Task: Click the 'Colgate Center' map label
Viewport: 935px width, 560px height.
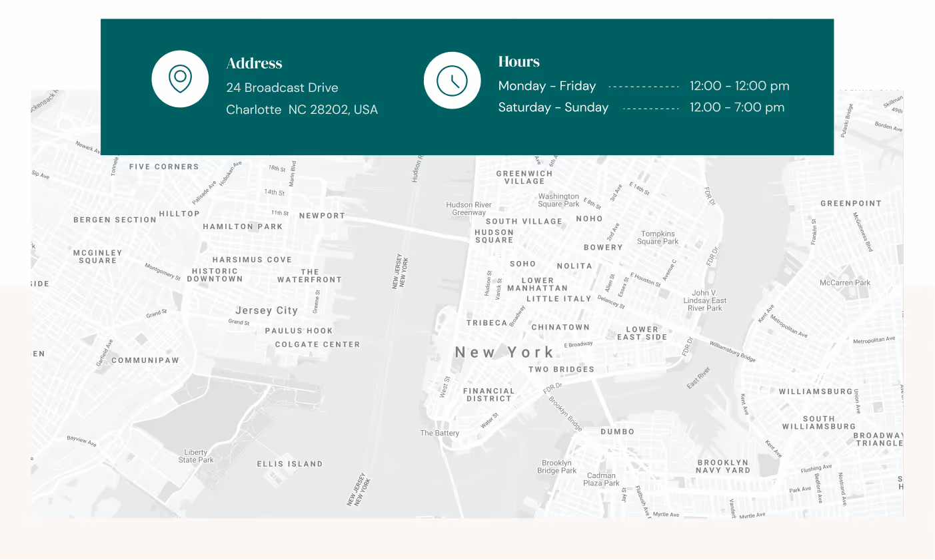Action: (317, 345)
